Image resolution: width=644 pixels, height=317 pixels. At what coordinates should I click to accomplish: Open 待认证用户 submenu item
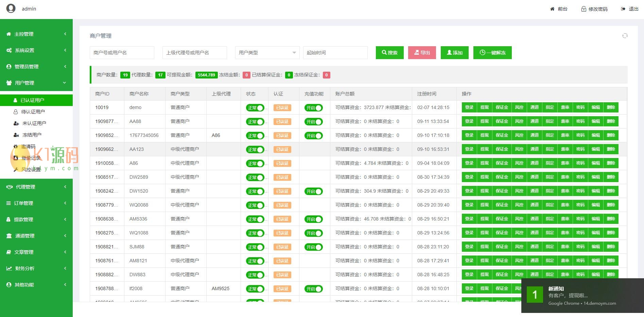pos(33,112)
